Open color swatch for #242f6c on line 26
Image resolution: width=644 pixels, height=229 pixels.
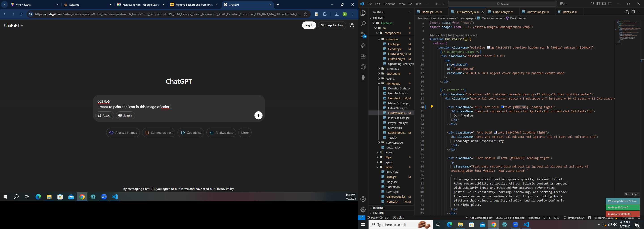pos(495,132)
